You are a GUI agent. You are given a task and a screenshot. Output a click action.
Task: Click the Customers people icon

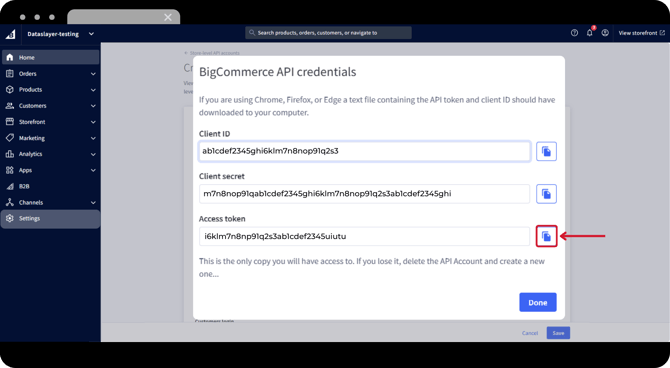coord(10,106)
